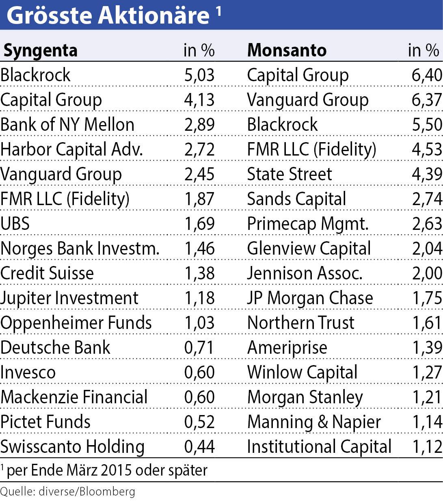Click the Morgan Stanley shareholder name
The image size is (443, 504).
pyautogui.click(x=305, y=397)
